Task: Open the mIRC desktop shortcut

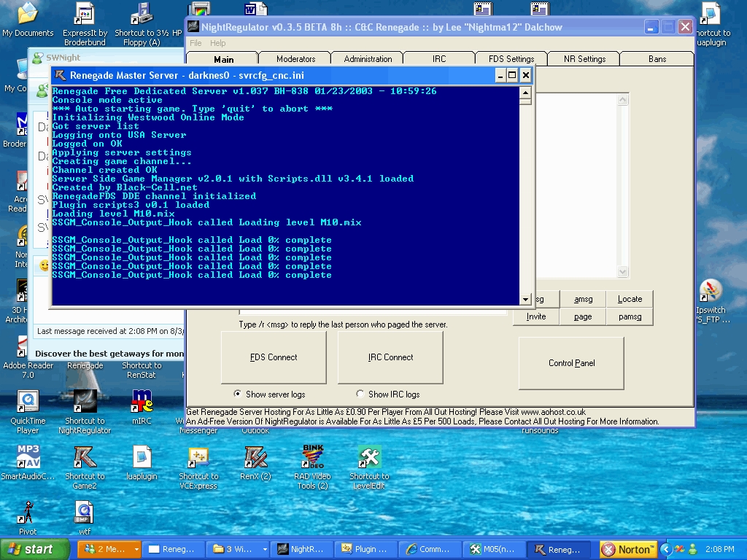Action: [142, 402]
